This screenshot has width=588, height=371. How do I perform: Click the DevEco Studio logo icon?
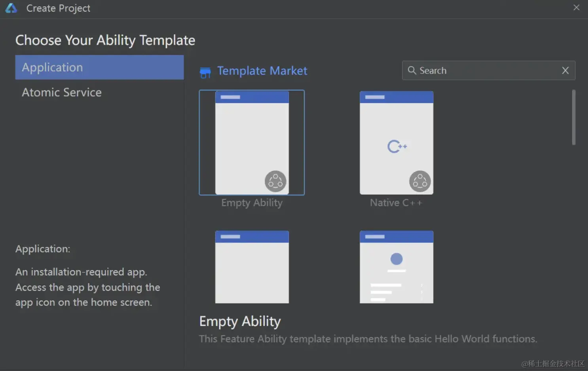[x=11, y=8]
